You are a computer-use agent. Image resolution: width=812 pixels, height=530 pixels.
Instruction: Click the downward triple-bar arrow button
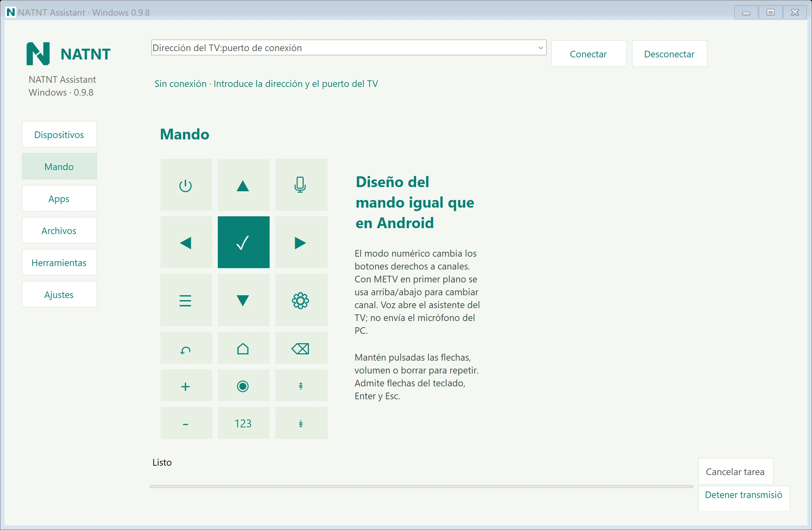coord(301,423)
